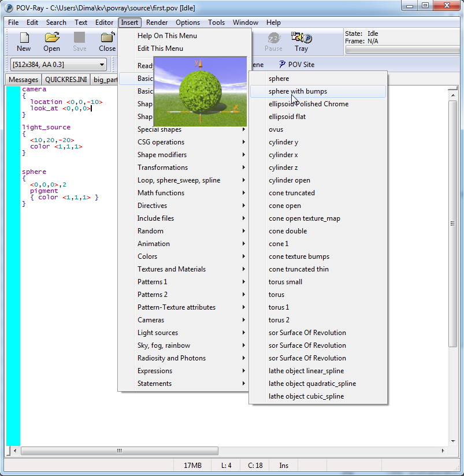
Task: Open the Search menu
Action: [56, 23]
